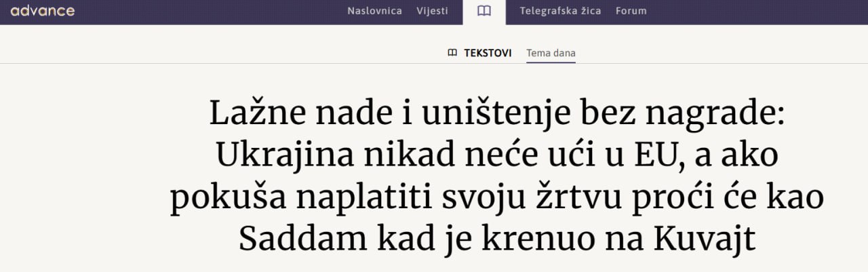The image size is (868, 272).
Task: Navigate to the Forum page
Action: [631, 11]
